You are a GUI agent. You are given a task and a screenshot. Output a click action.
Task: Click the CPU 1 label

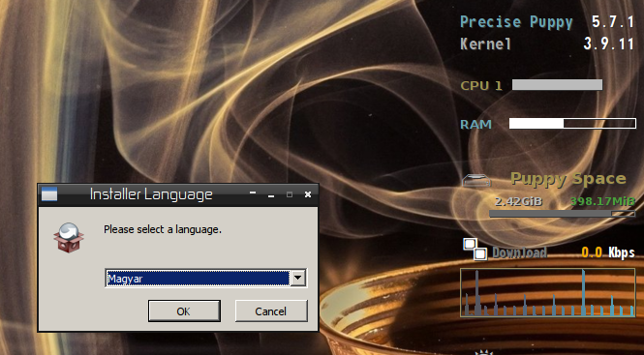click(x=481, y=86)
